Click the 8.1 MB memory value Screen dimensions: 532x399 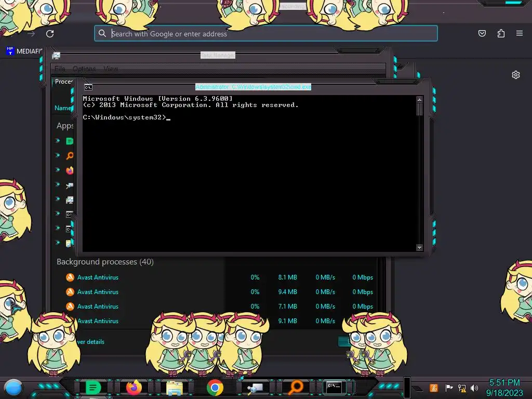click(x=287, y=277)
